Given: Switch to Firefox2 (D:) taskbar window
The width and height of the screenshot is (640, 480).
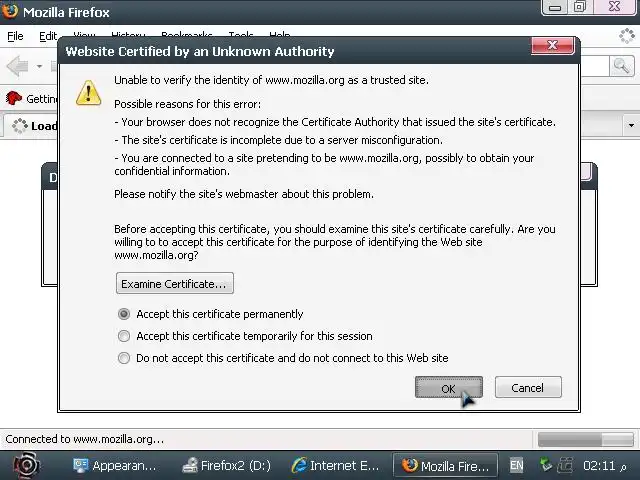Looking at the screenshot, I should tap(227, 466).
